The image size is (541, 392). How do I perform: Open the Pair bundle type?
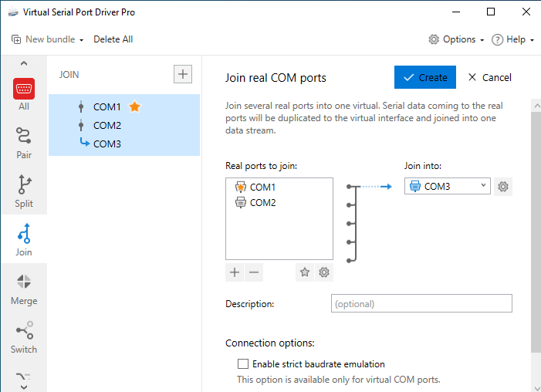tap(24, 143)
